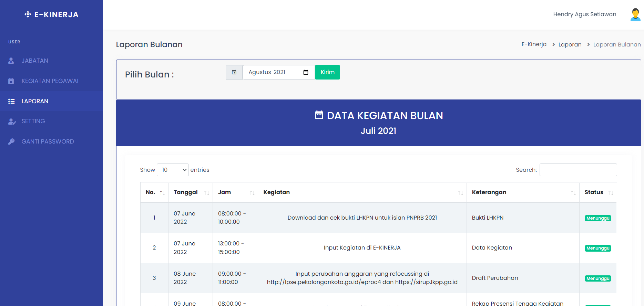Select the Kegiatan column header
The width and height of the screenshot is (644, 306).
pyautogui.click(x=362, y=192)
